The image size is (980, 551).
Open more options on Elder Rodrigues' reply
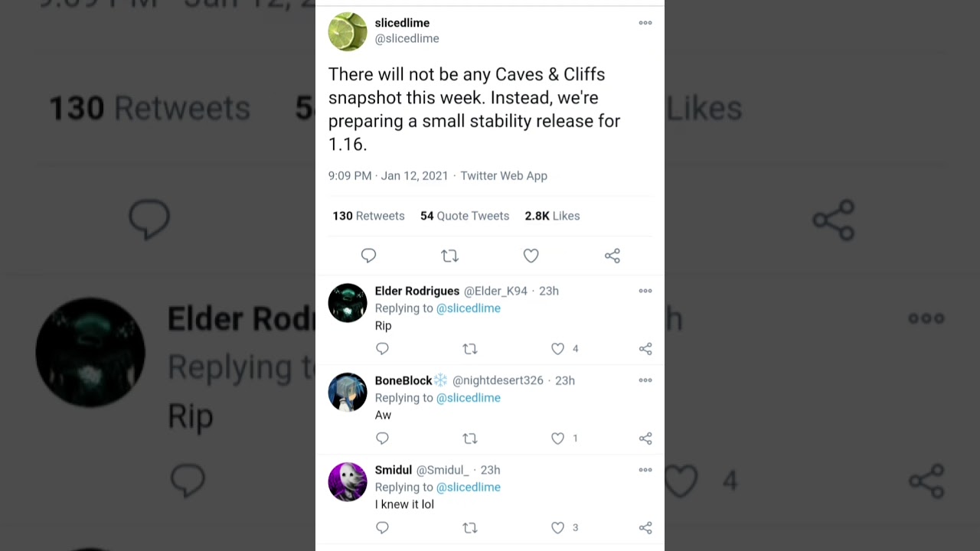tap(645, 291)
